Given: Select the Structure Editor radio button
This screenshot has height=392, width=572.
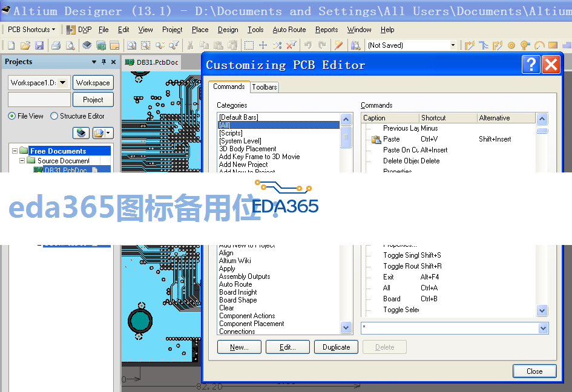Looking at the screenshot, I should [x=54, y=116].
